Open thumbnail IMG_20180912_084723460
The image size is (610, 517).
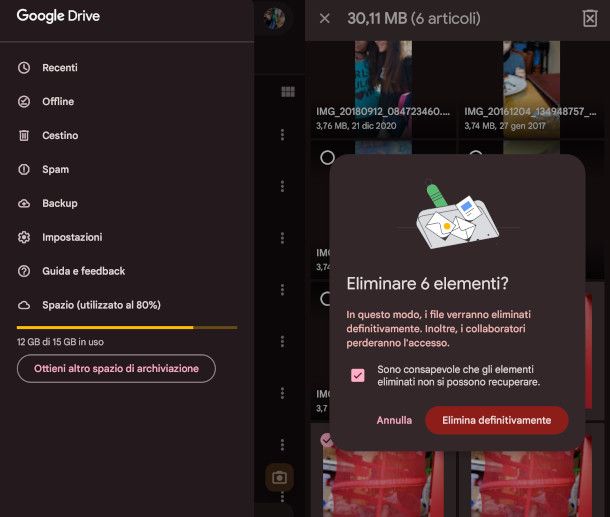(383, 89)
